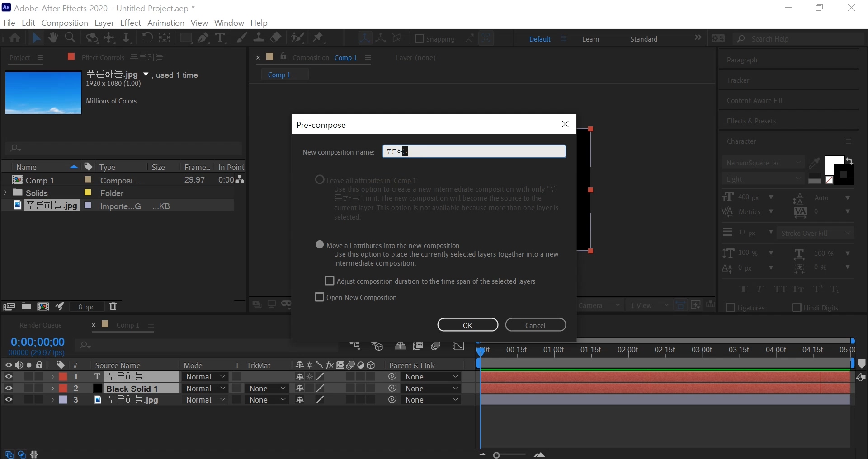This screenshot has width=868, height=459.
Task: Select the Hand tool
Action: click(53, 38)
